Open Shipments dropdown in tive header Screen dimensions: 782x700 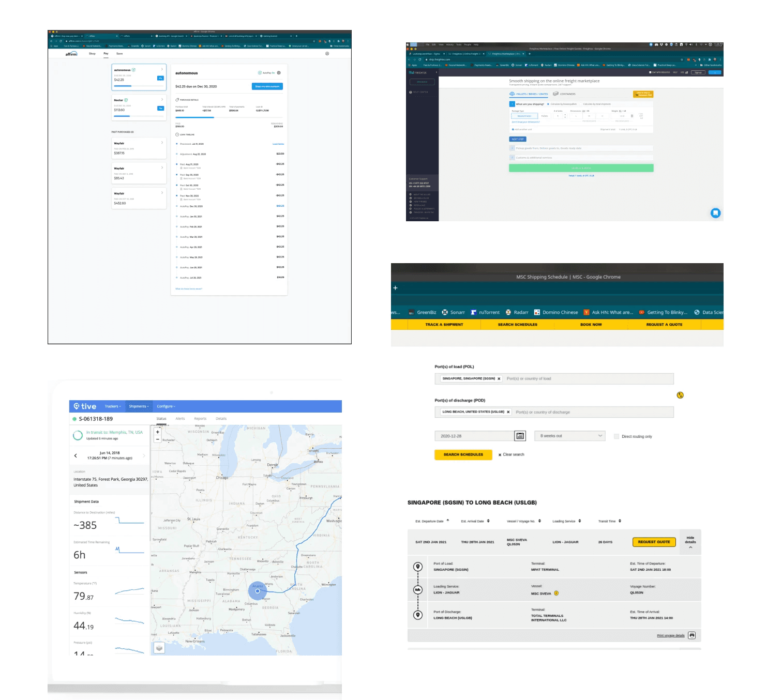coord(139,406)
